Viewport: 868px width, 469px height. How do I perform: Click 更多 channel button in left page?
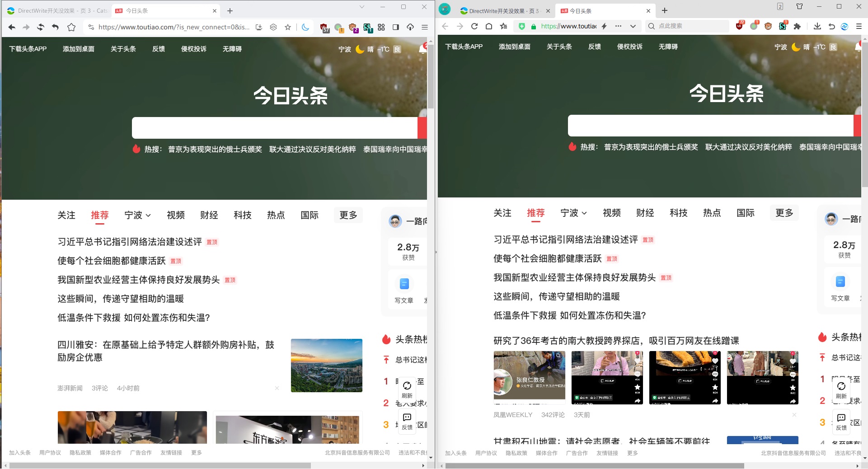tap(348, 215)
